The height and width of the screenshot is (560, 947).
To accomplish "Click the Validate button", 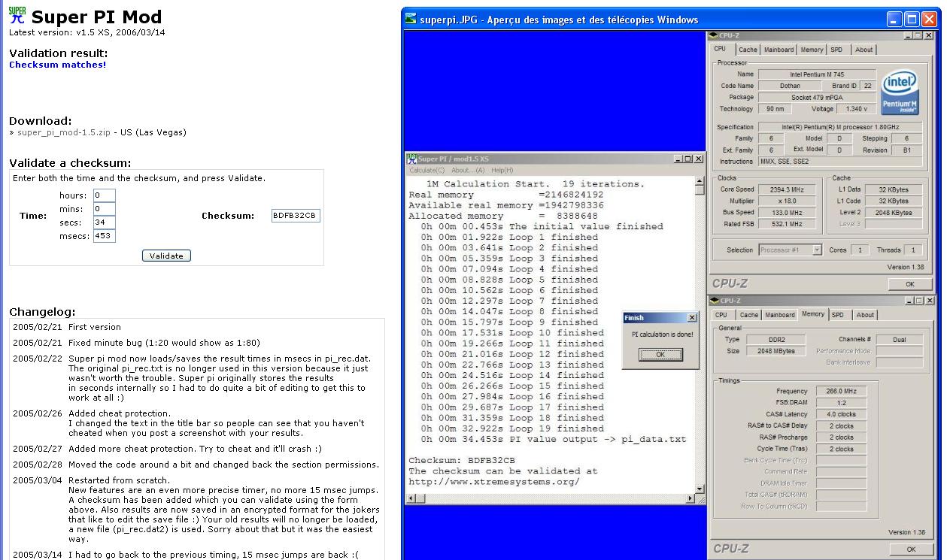I will (x=166, y=256).
